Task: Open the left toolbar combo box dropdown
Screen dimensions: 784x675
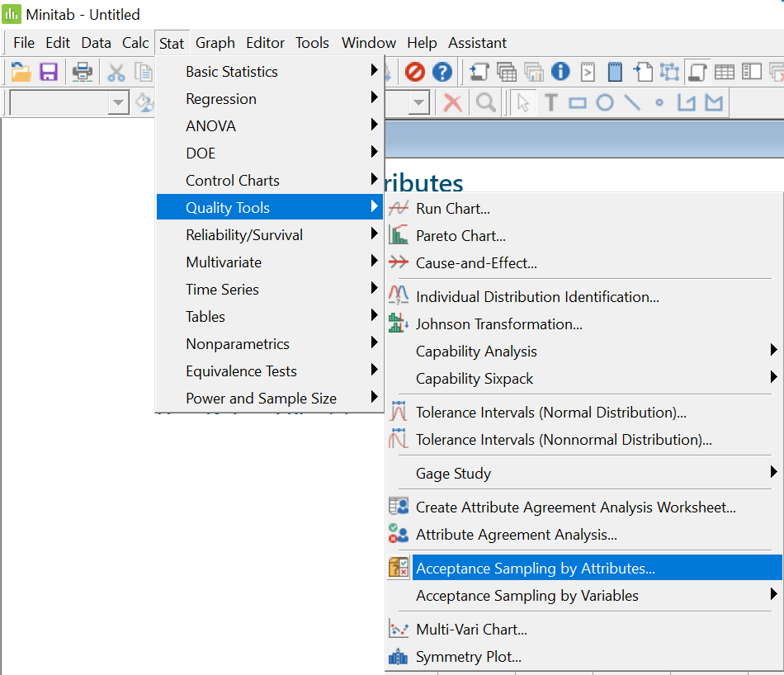Action: coord(119,103)
